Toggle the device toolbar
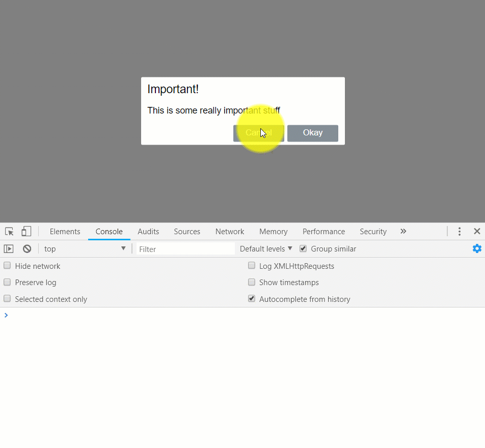Image resolution: width=485 pixels, height=448 pixels. click(x=26, y=231)
